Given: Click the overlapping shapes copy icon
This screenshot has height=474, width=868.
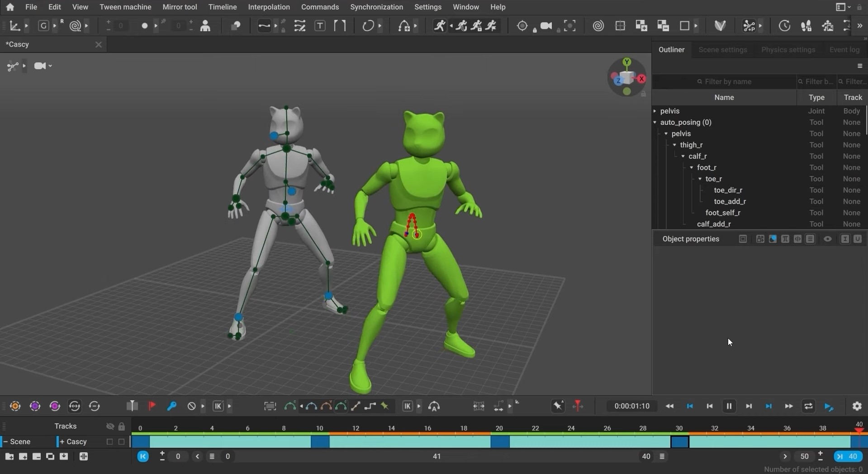Looking at the screenshot, I should (235, 26).
